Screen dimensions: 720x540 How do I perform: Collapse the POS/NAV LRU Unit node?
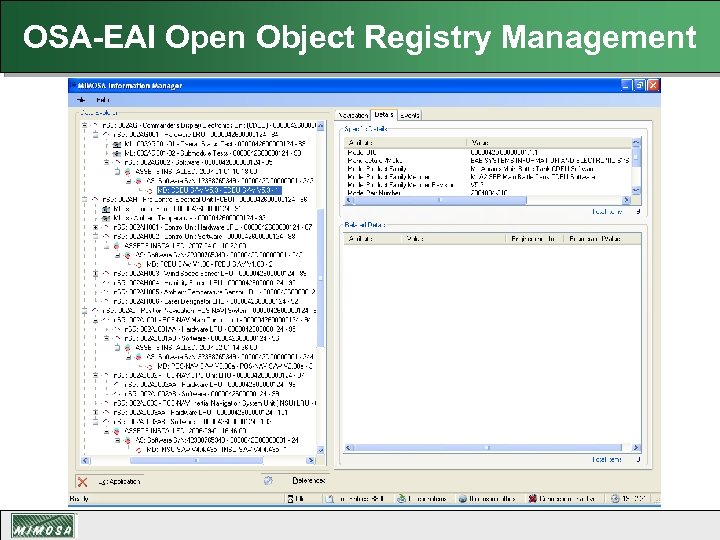click(96, 375)
